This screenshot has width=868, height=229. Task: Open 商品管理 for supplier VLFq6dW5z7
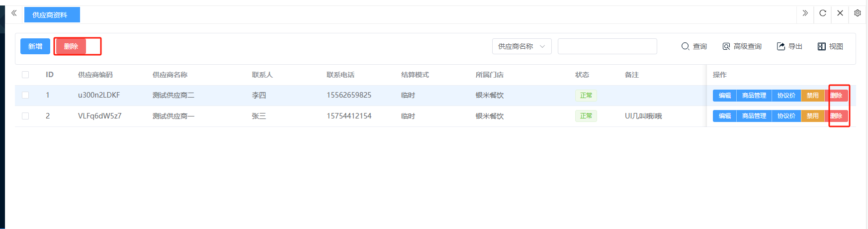754,116
